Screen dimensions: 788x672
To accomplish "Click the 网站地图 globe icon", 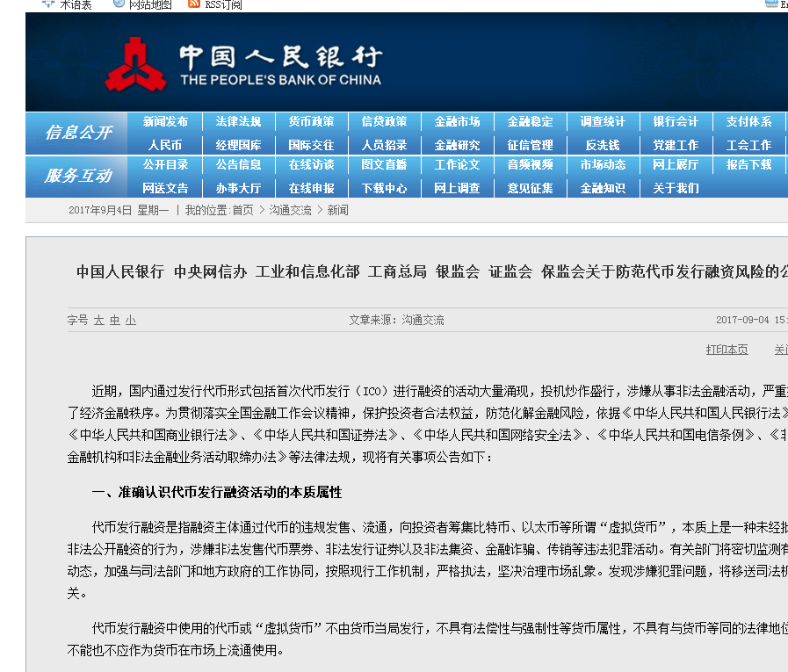I will 119,4.
